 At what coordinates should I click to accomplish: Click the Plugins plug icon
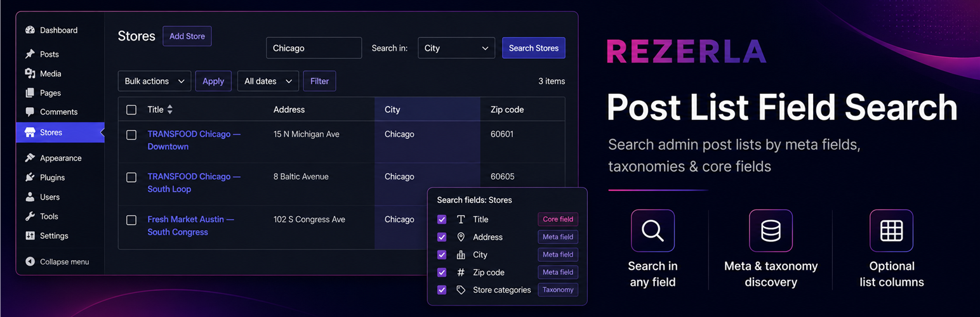tap(30, 178)
